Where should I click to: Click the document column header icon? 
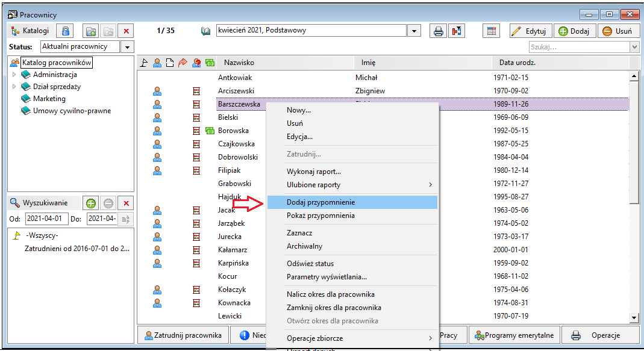click(x=170, y=63)
